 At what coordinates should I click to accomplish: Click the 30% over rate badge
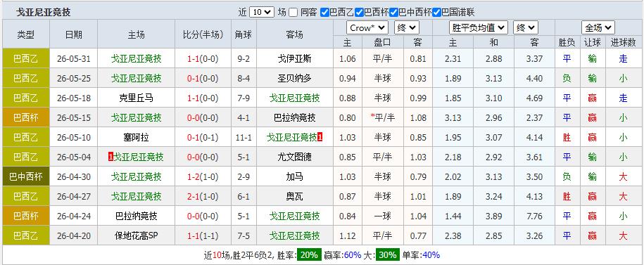coord(387,255)
